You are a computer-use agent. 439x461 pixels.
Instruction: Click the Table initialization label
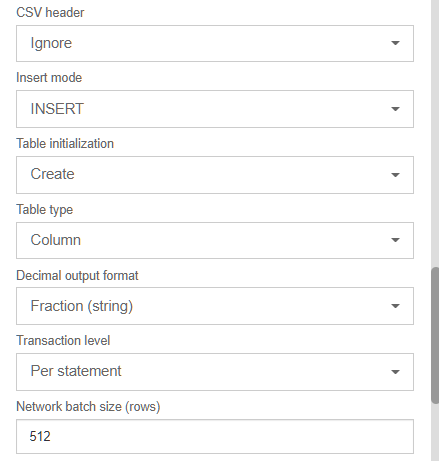click(x=65, y=144)
